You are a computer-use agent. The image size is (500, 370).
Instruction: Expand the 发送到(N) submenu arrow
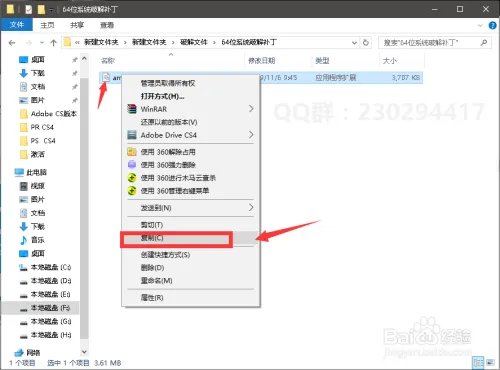pyautogui.click(x=251, y=207)
